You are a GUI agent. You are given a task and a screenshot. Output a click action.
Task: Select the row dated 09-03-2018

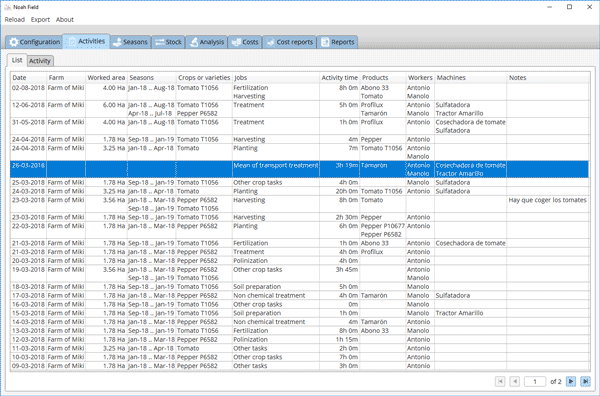click(x=300, y=366)
